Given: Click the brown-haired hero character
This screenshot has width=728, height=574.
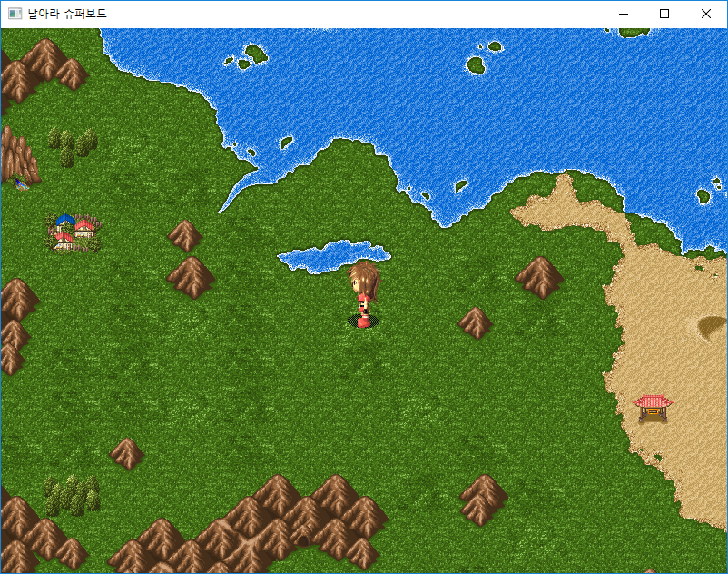Looking at the screenshot, I should coord(363,294).
